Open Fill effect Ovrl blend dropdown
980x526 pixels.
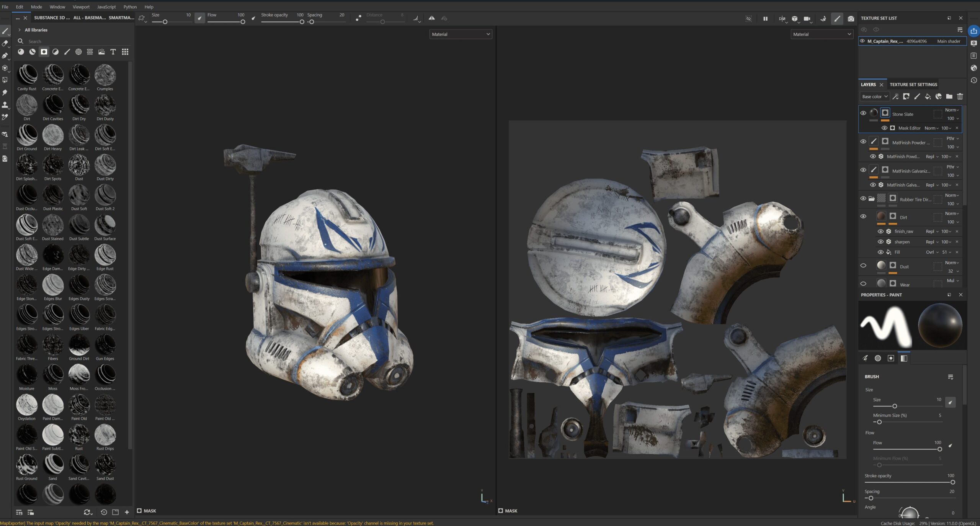pyautogui.click(x=932, y=252)
